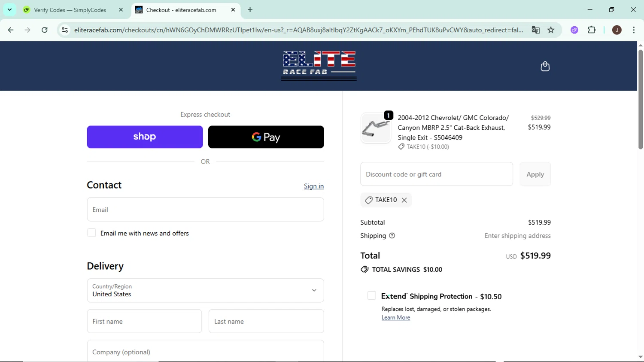Check the Extend Shipping Protection box
Screen dimensions: 644x362
[x=372, y=295]
